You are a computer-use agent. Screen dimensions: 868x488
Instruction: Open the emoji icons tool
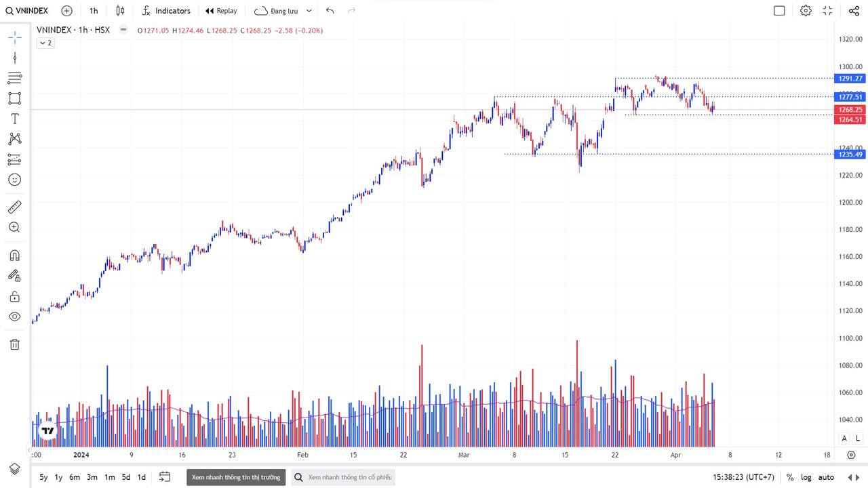[x=15, y=180]
